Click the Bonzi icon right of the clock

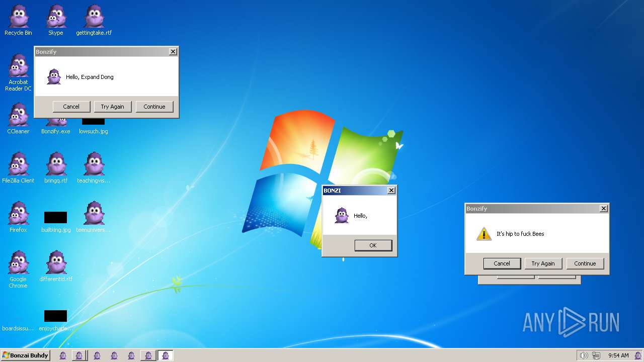[638, 355]
